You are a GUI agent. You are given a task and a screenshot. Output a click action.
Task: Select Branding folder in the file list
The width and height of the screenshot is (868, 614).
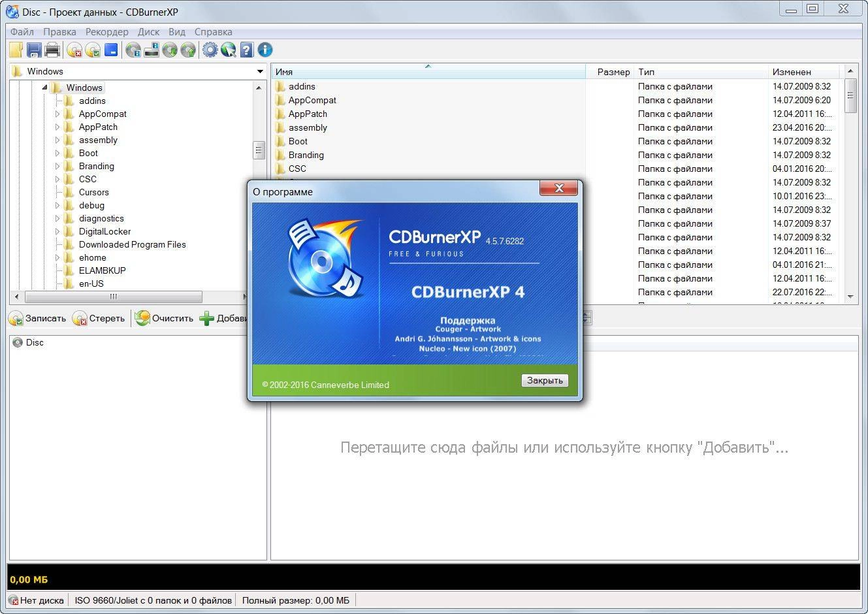pyautogui.click(x=306, y=155)
